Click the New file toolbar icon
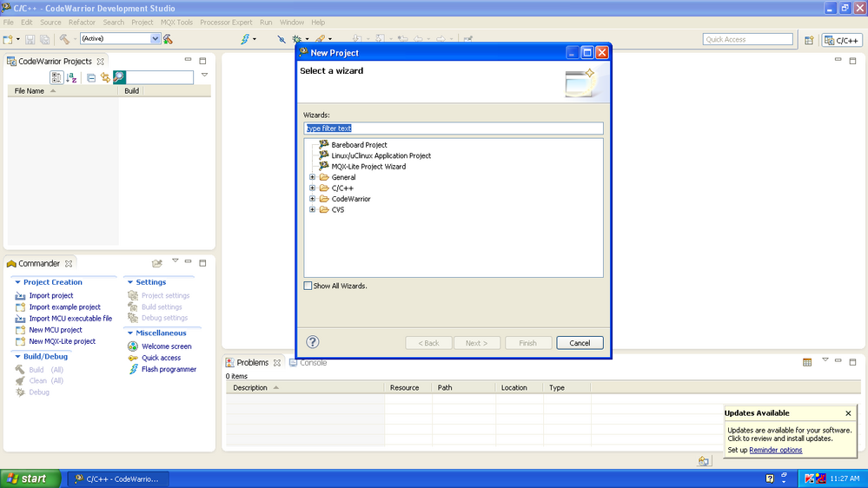 click(x=8, y=39)
